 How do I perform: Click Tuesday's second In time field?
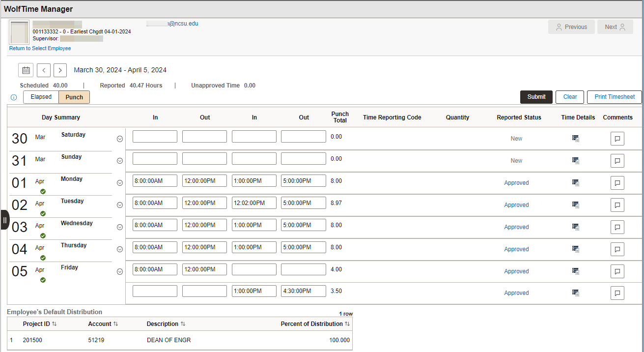click(x=254, y=203)
